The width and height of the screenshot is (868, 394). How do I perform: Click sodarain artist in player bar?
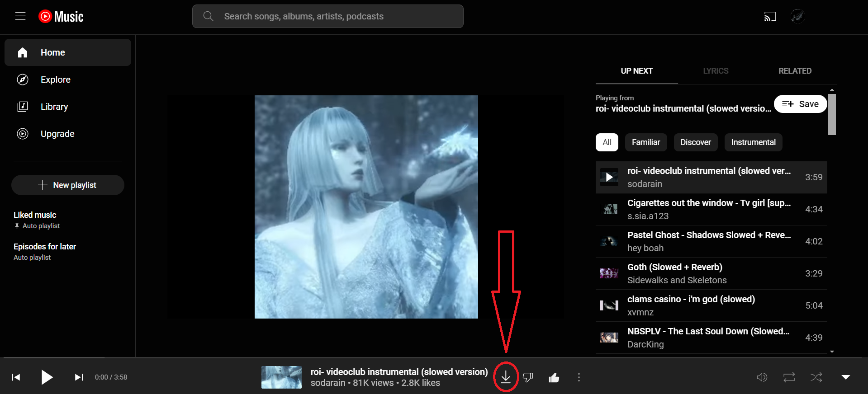(328, 383)
